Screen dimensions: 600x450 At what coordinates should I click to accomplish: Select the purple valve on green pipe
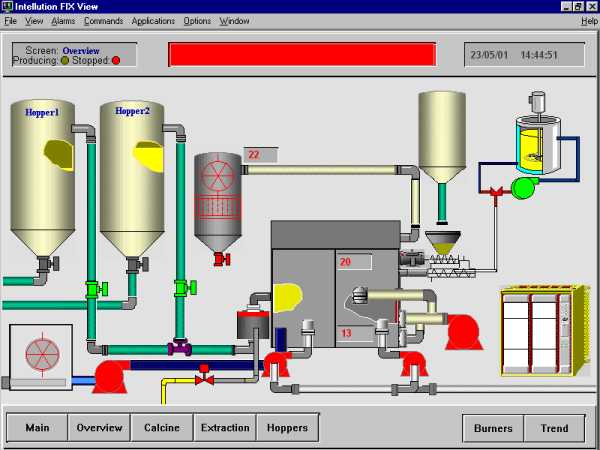[x=180, y=349]
